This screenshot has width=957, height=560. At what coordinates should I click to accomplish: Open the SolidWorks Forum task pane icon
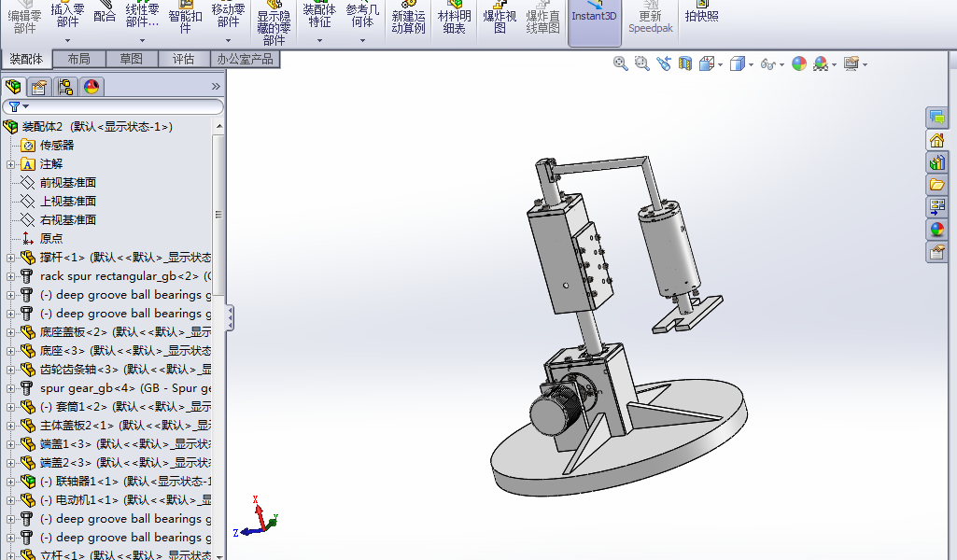[x=936, y=118]
